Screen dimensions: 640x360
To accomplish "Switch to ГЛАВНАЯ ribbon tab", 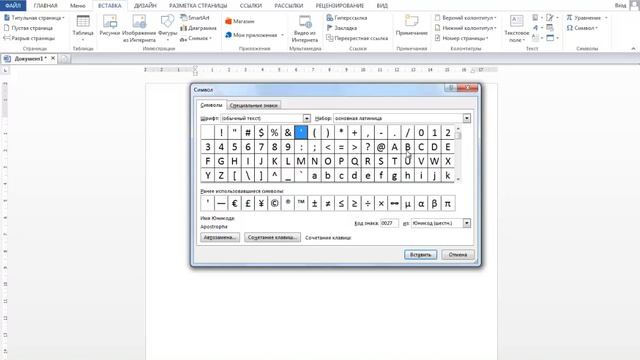I will (45, 6).
